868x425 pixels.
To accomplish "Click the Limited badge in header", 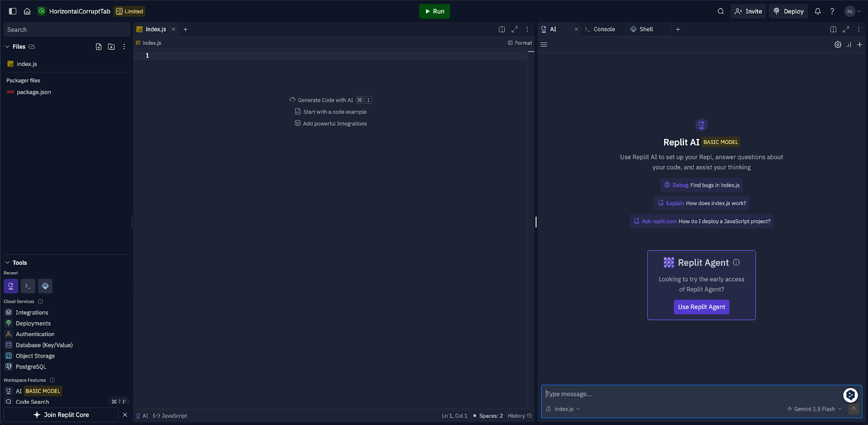I will point(130,11).
